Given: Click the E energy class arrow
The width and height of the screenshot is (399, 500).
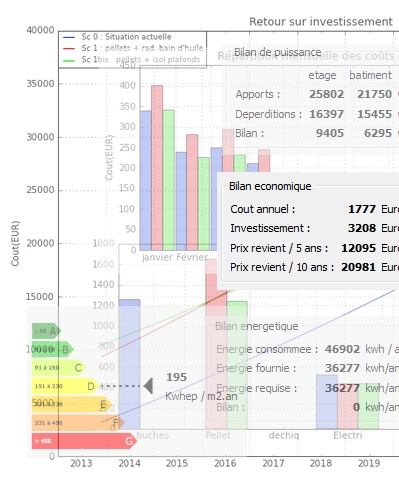Looking at the screenshot, I should [72, 404].
